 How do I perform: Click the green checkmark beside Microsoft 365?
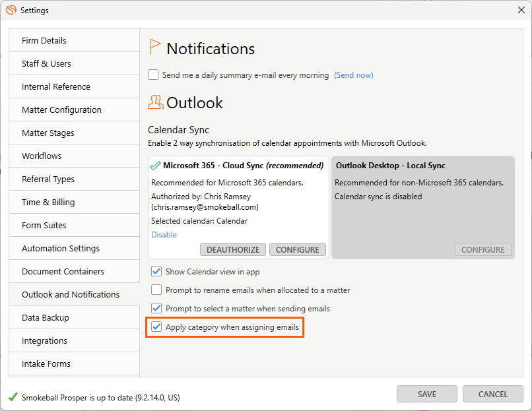click(155, 166)
